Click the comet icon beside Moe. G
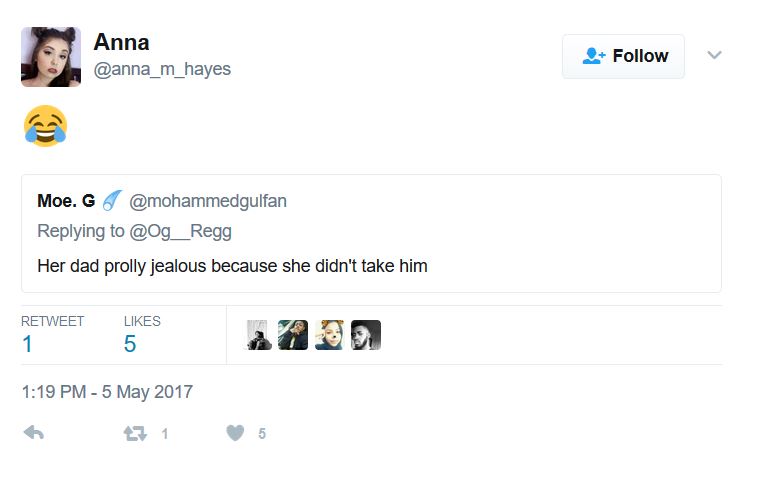 click(x=112, y=201)
